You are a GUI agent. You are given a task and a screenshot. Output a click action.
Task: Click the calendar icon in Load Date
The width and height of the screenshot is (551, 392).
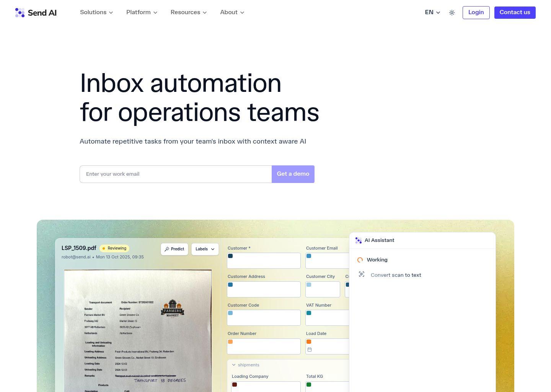click(310, 350)
